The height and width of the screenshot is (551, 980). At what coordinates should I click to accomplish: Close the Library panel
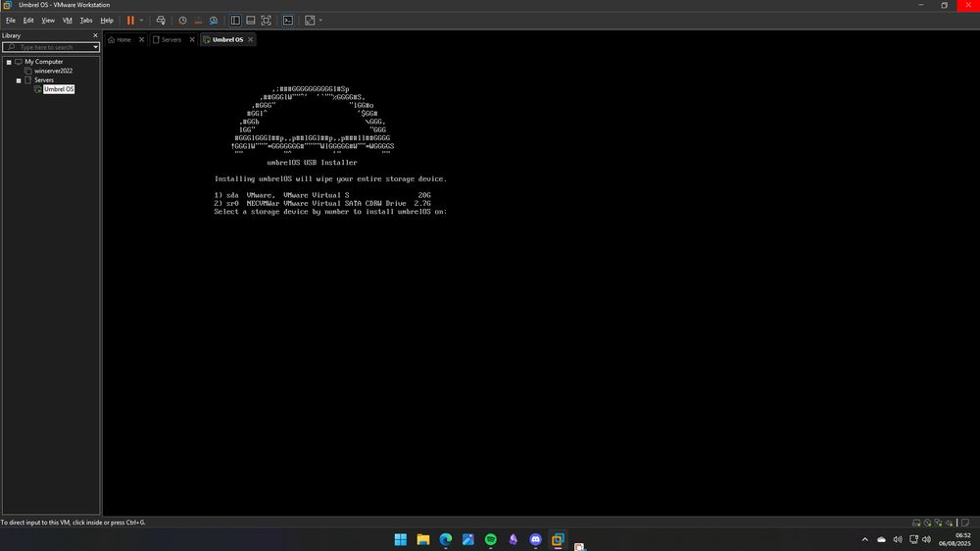pos(96,35)
